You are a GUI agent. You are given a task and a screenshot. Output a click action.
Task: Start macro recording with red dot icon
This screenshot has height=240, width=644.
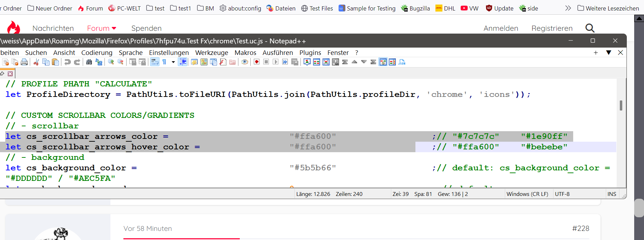click(257, 62)
